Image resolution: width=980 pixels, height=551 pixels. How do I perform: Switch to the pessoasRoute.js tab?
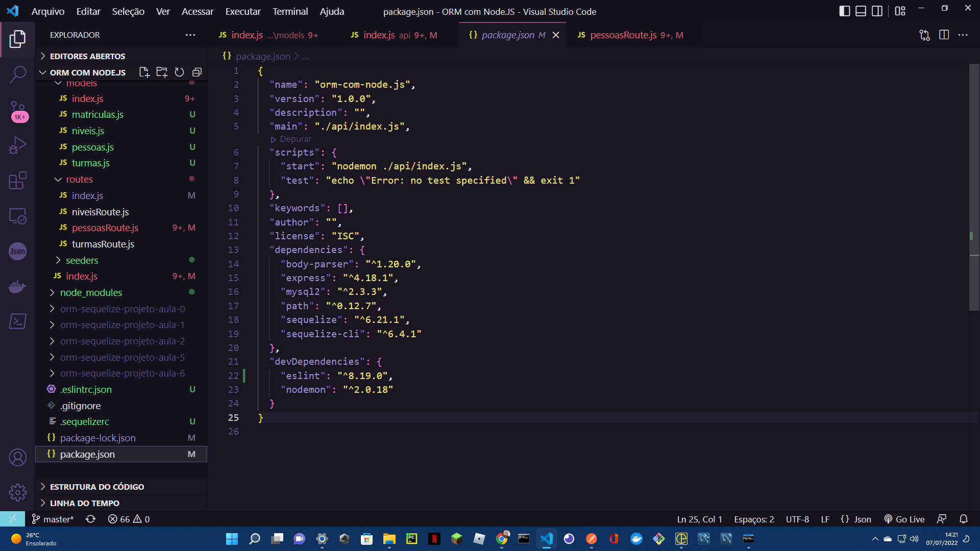click(630, 35)
